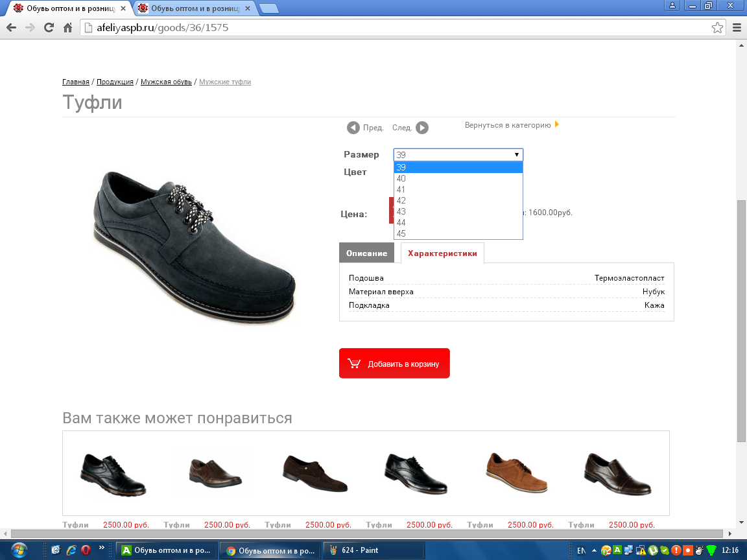This screenshot has height=560, width=747.
Task: Click the tray clock showing 12:16
Action: [730, 550]
